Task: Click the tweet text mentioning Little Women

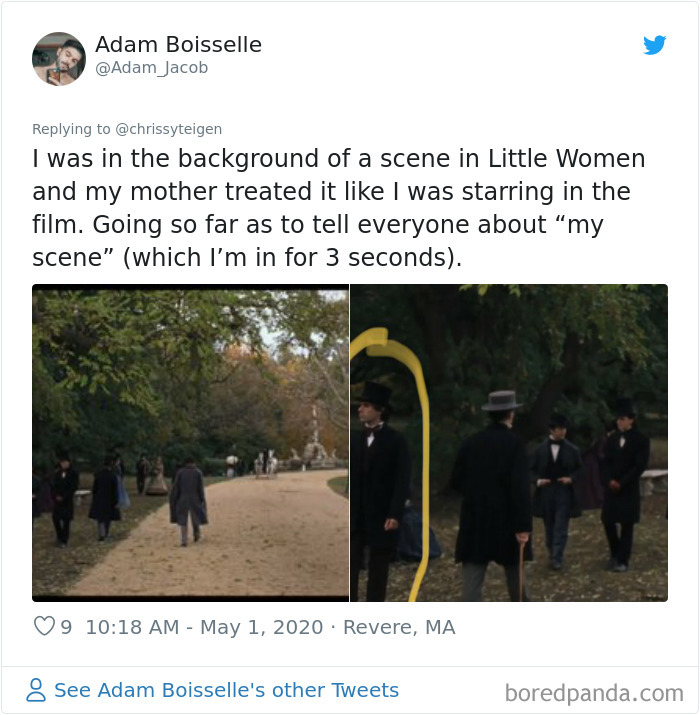Action: (338, 207)
